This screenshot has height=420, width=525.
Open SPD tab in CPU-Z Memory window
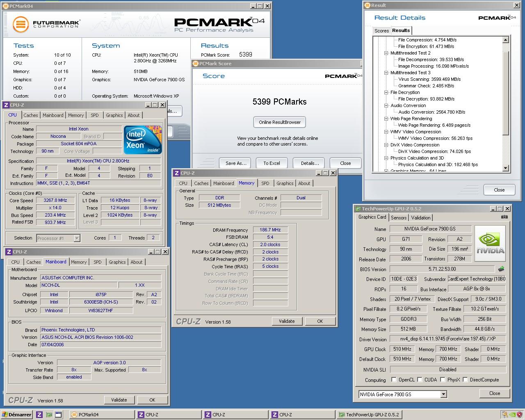265,183
